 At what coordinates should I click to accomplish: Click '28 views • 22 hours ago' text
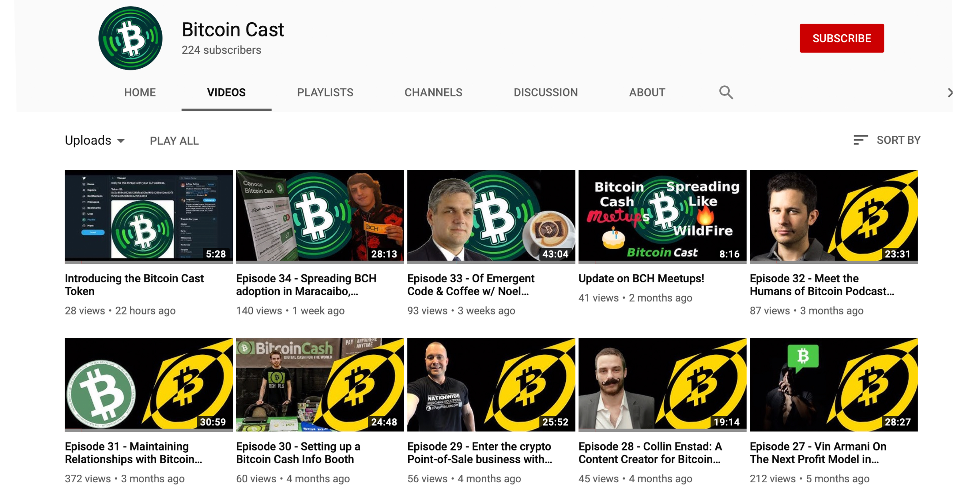(120, 311)
